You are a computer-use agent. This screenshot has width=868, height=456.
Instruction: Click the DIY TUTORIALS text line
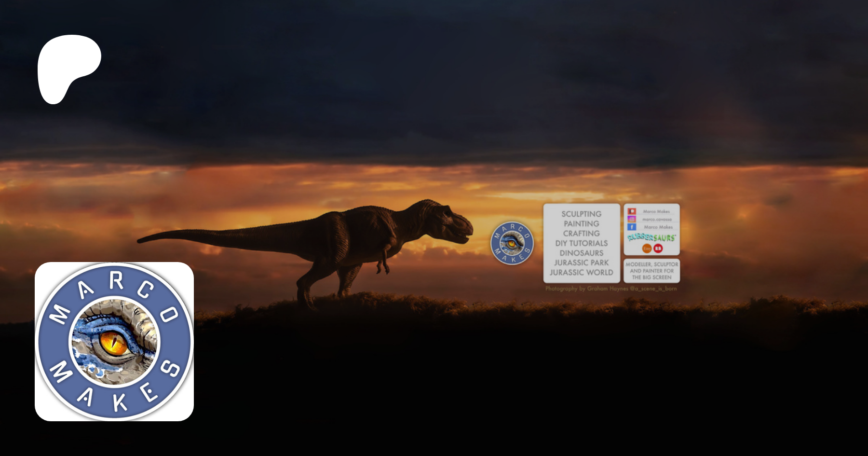pyautogui.click(x=581, y=243)
